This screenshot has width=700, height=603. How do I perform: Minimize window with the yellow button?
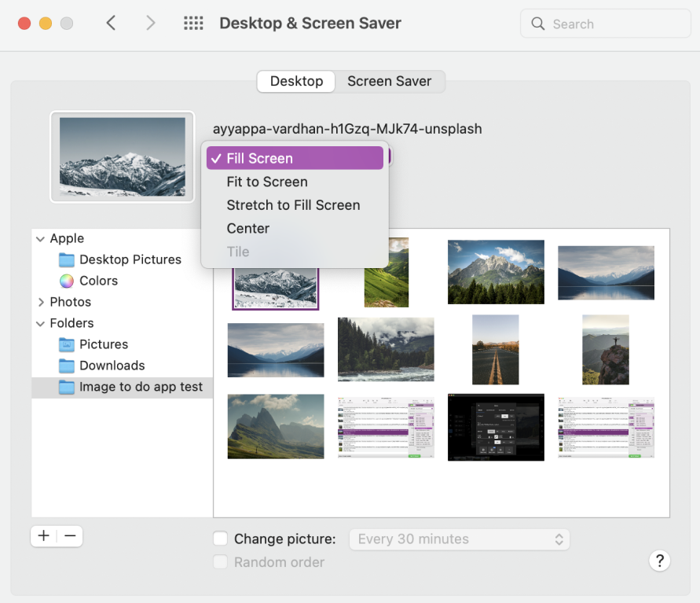click(x=46, y=24)
